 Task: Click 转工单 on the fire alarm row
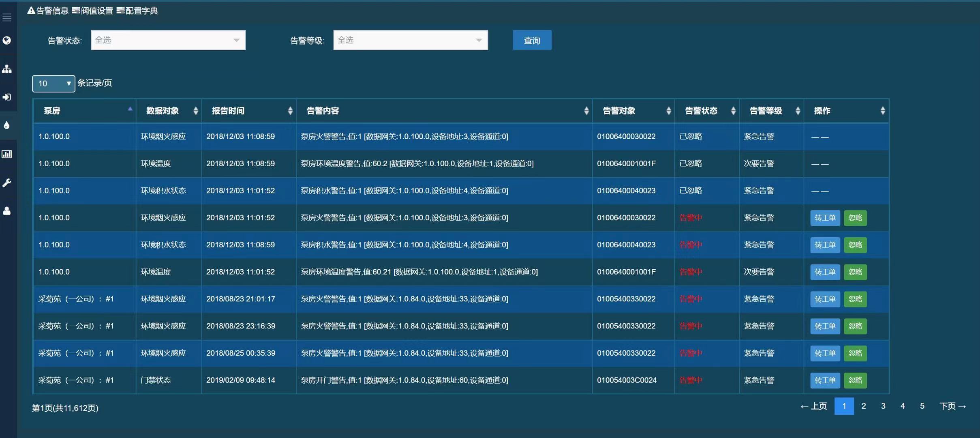(825, 218)
